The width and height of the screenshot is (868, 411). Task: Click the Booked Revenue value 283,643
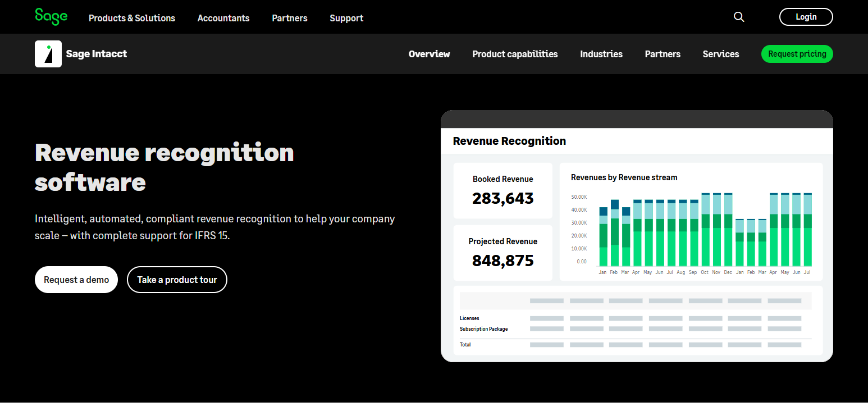tap(503, 198)
